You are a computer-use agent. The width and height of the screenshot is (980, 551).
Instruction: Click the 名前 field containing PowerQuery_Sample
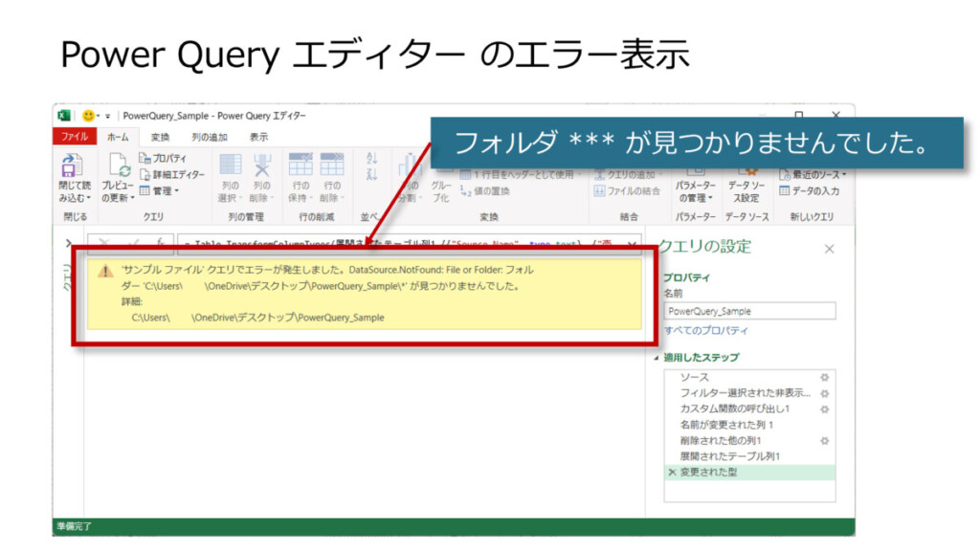click(x=749, y=311)
